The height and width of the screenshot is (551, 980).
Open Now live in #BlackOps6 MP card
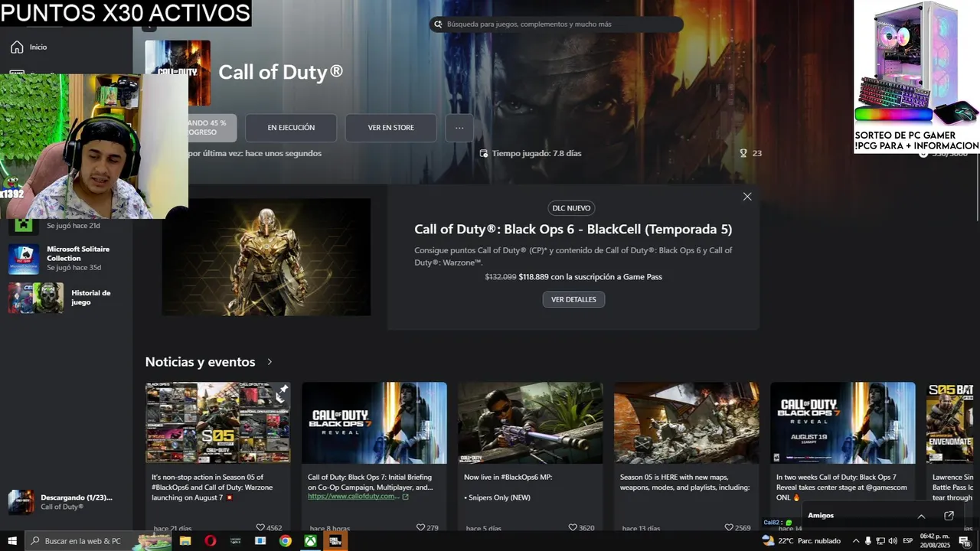tap(531, 455)
